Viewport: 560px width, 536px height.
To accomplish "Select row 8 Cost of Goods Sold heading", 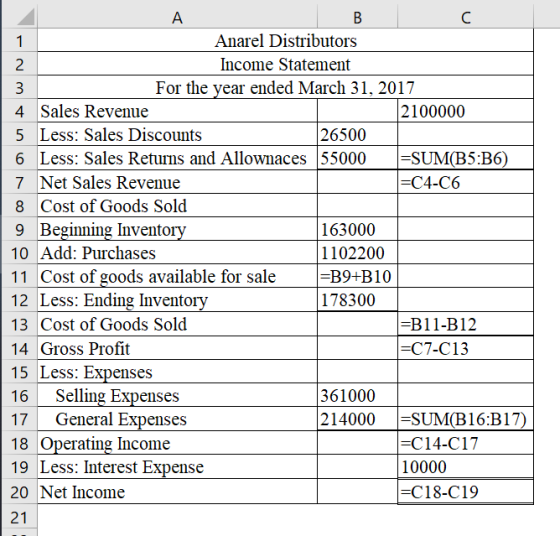I will click(178, 206).
